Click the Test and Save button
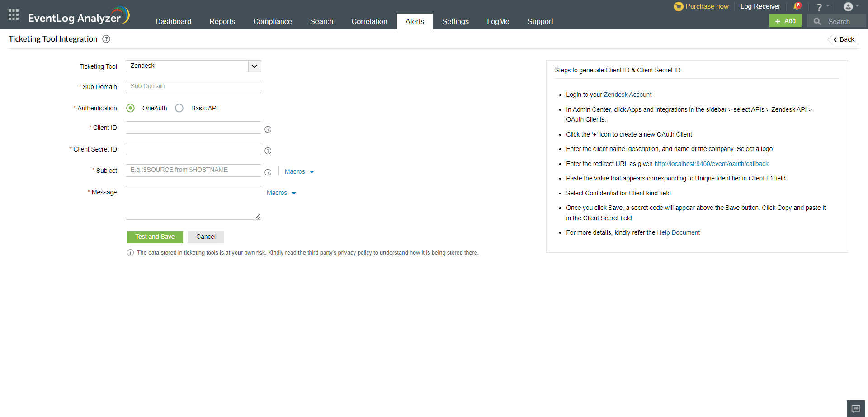 (155, 237)
